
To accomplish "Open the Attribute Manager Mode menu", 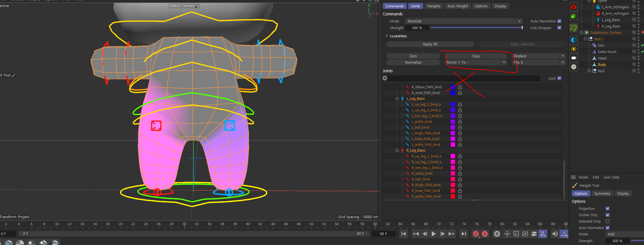I will 583,177.
